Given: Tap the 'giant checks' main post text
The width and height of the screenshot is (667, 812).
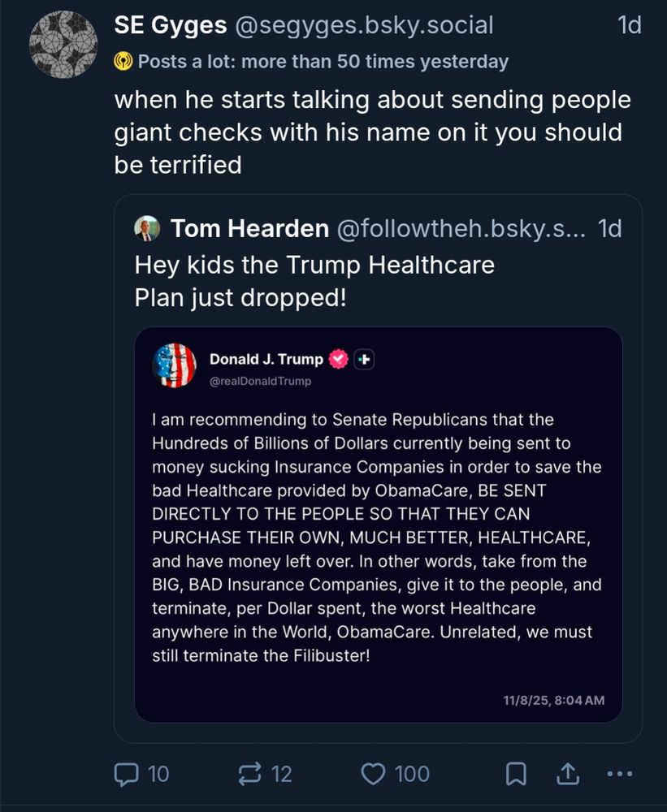Looking at the screenshot, I should point(372,132).
